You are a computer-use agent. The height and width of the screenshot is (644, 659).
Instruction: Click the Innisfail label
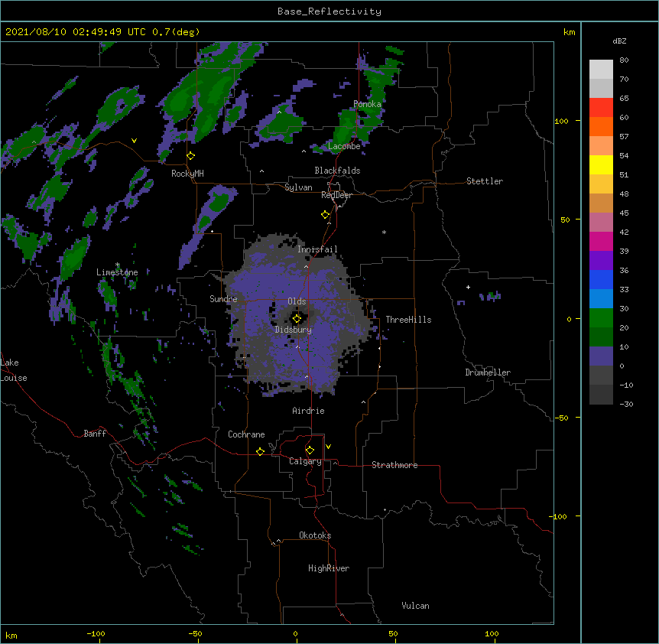point(317,249)
